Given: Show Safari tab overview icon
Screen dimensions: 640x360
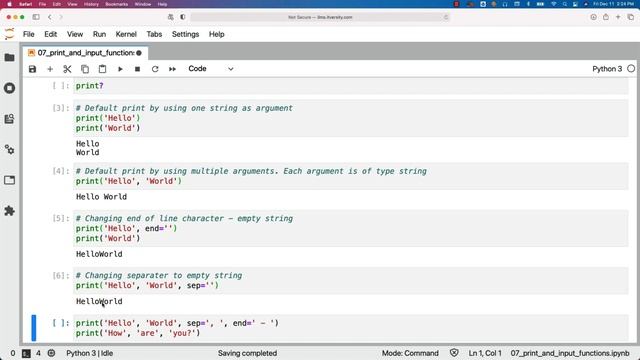Looking at the screenshot, I should [631, 17].
